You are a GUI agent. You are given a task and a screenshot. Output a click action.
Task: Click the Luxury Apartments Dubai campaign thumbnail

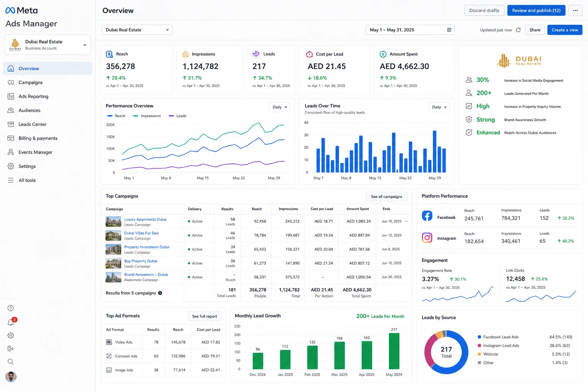[113, 222]
